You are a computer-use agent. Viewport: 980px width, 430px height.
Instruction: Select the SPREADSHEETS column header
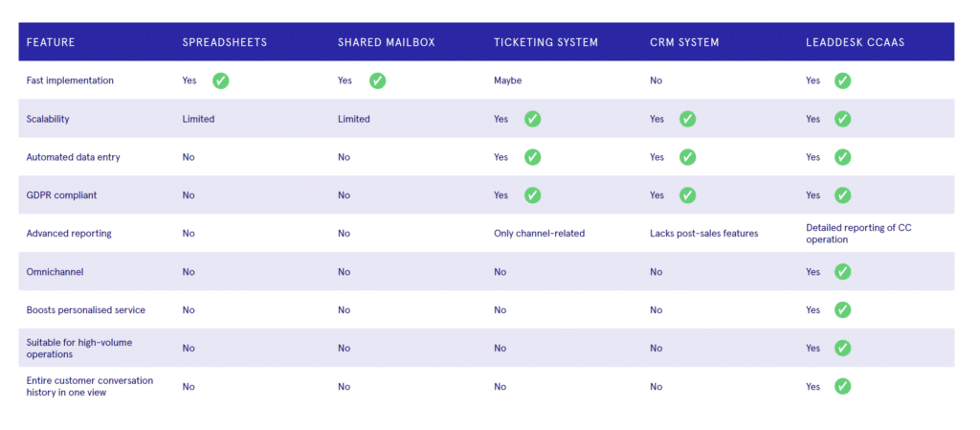pos(224,42)
